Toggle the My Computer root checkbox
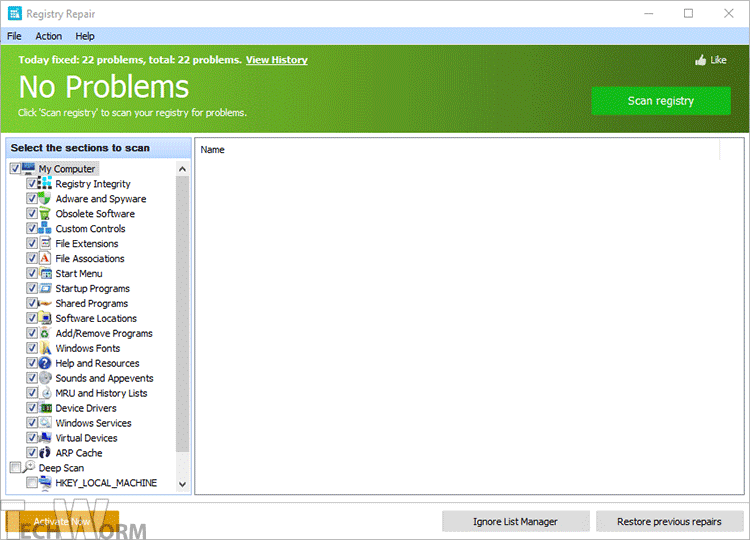 (15, 169)
